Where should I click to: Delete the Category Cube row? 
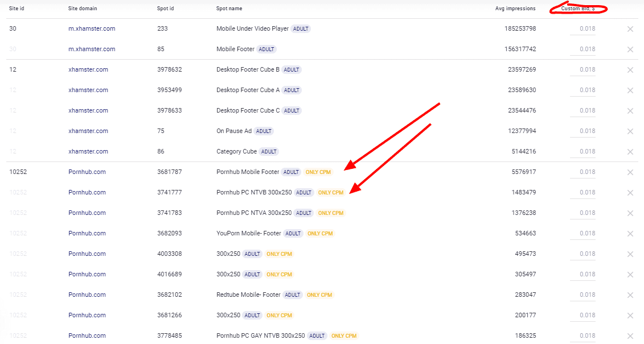[x=630, y=152]
